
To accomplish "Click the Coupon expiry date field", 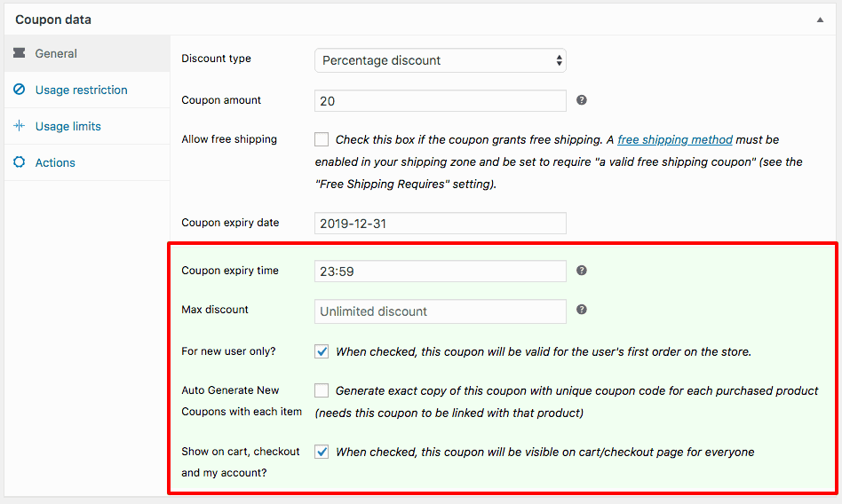I will coord(441,224).
